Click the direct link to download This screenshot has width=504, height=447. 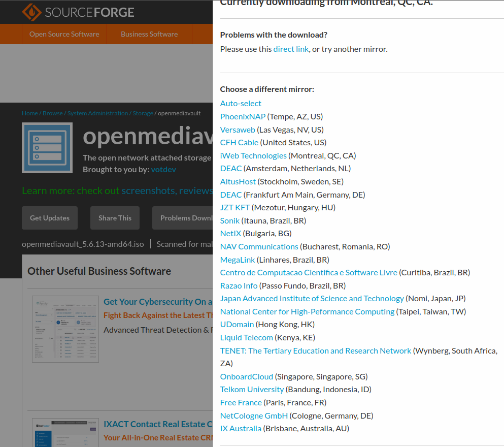[291, 49]
